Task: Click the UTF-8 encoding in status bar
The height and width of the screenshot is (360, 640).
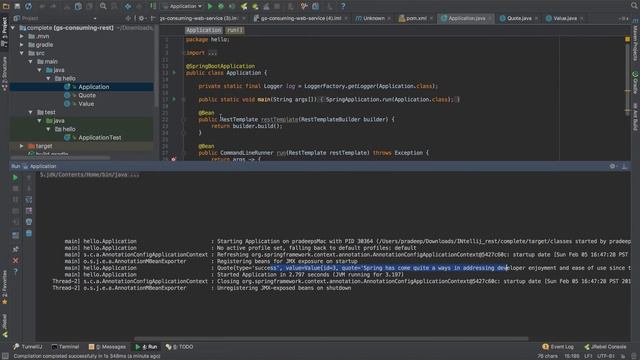Action: [x=605, y=356]
